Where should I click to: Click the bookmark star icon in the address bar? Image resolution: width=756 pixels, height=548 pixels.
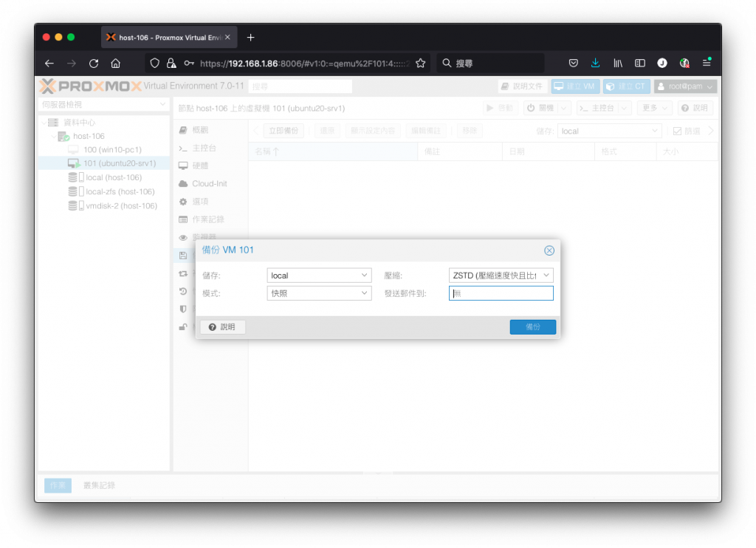(420, 64)
